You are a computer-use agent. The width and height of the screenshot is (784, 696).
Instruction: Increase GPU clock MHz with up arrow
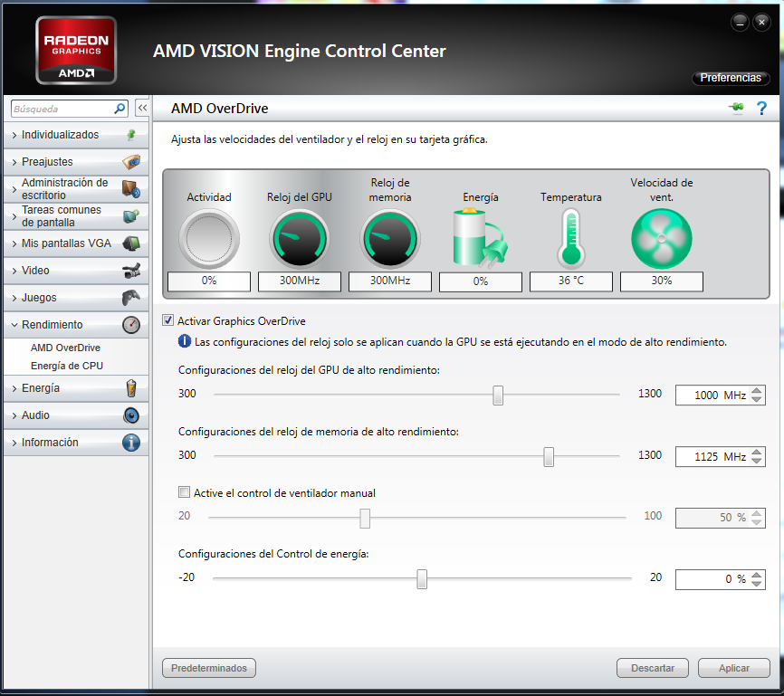pyautogui.click(x=757, y=390)
